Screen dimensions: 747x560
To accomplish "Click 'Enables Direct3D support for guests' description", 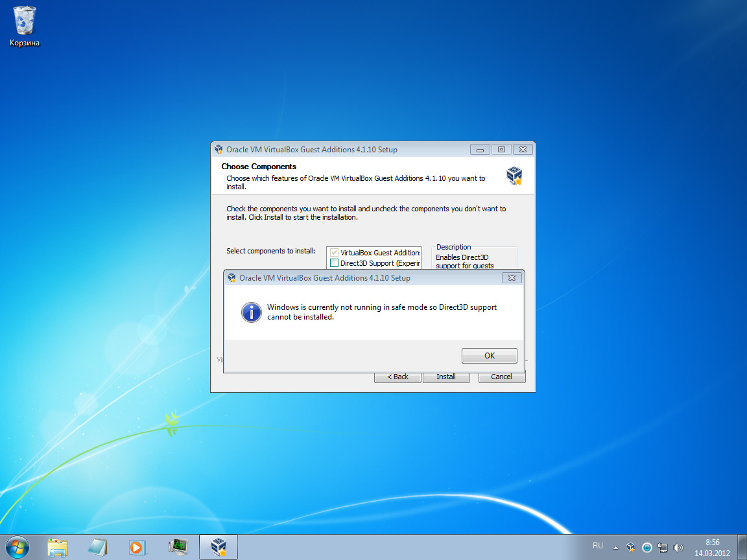I will tap(464, 261).
